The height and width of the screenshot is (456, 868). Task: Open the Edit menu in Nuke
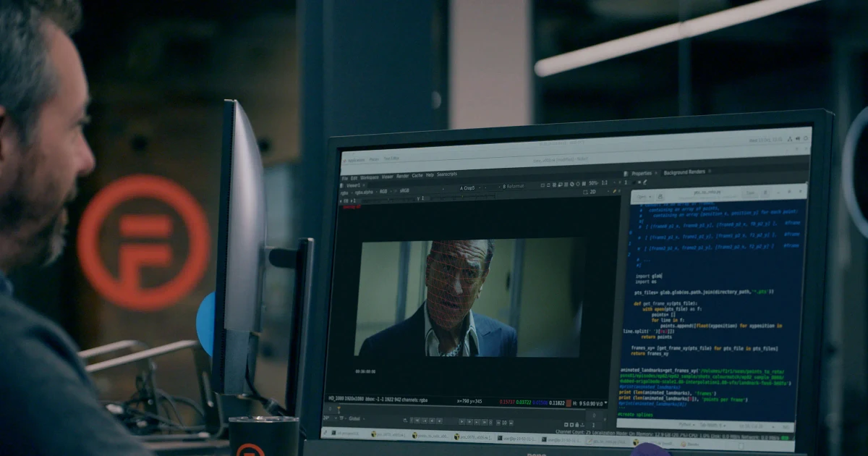354,177
